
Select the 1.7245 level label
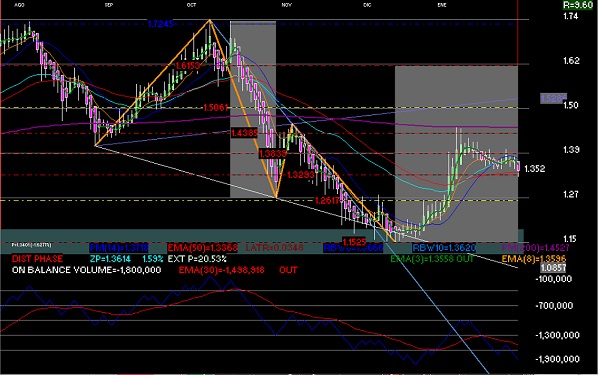(x=160, y=24)
